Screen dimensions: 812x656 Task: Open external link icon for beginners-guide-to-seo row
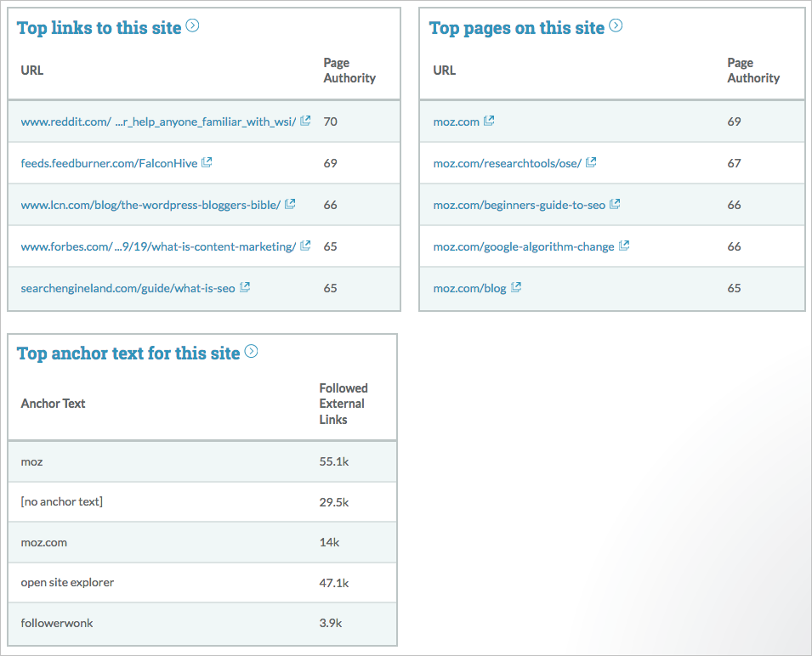click(x=615, y=204)
